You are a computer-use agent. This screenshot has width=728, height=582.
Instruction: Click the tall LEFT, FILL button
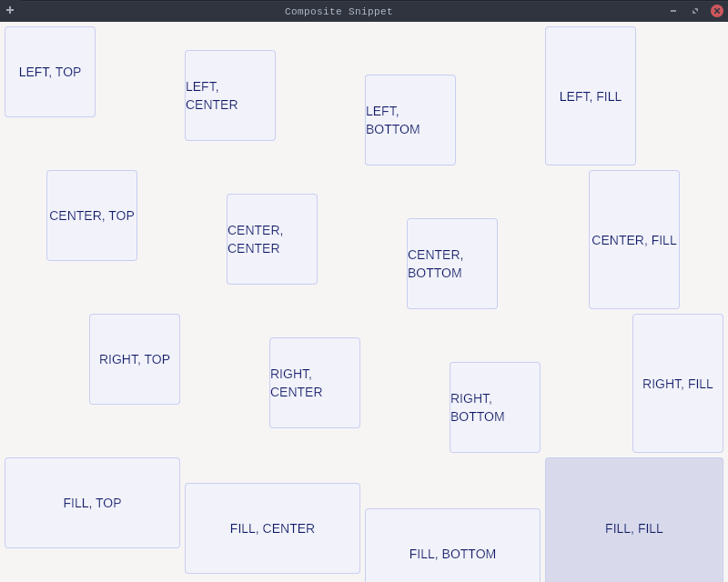tap(591, 96)
